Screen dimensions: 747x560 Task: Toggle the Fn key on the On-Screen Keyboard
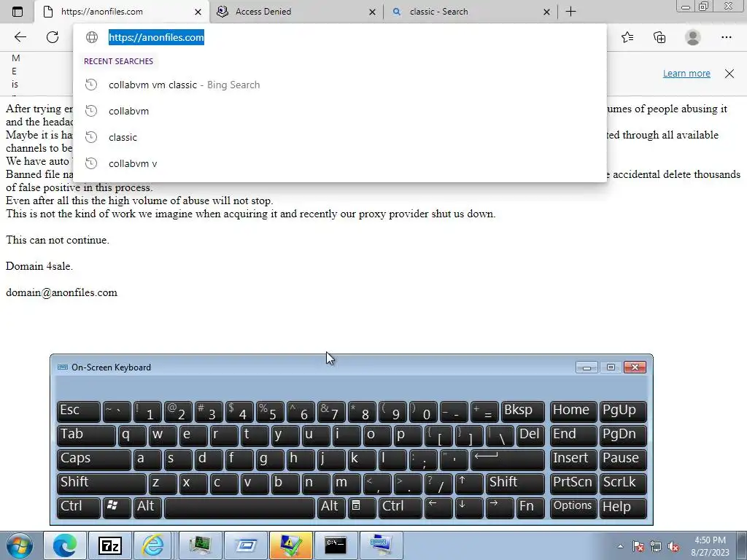point(530,507)
